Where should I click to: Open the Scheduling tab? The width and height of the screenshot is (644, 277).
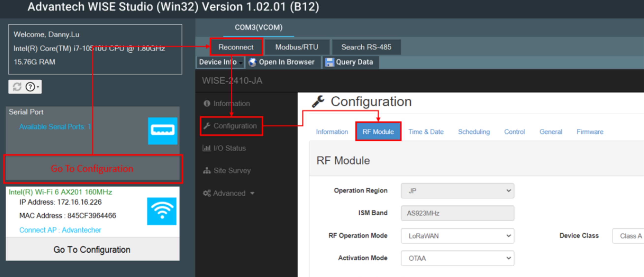(474, 132)
